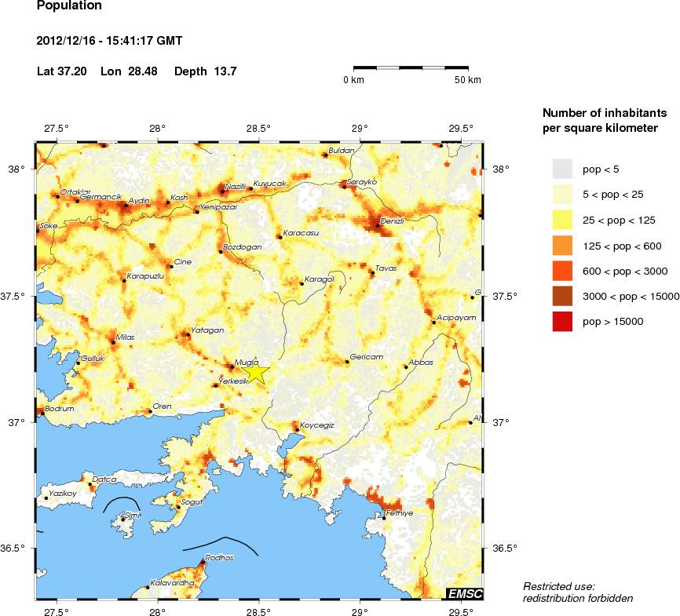Select the Denizli city marker dot
The image size is (680, 616).
[x=378, y=226]
